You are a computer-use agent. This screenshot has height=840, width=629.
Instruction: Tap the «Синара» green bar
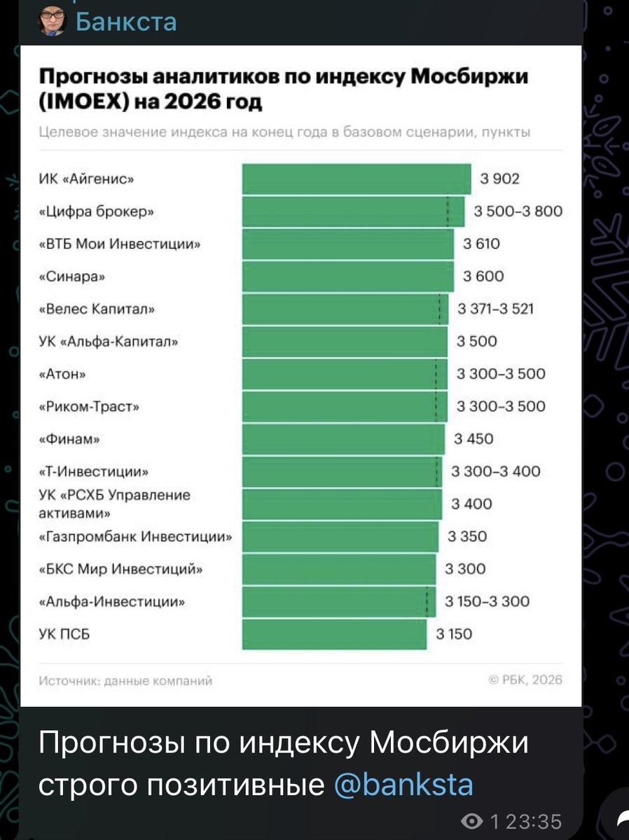coord(347,276)
